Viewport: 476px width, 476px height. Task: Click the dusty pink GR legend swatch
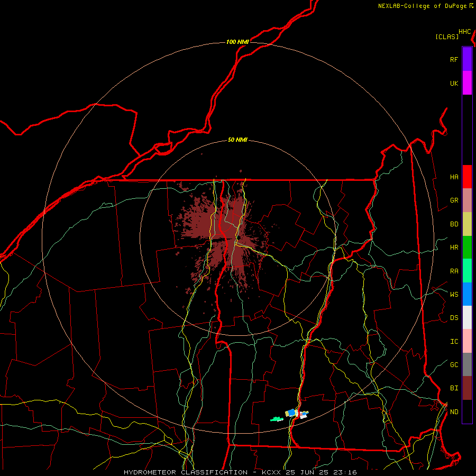[x=467, y=200]
